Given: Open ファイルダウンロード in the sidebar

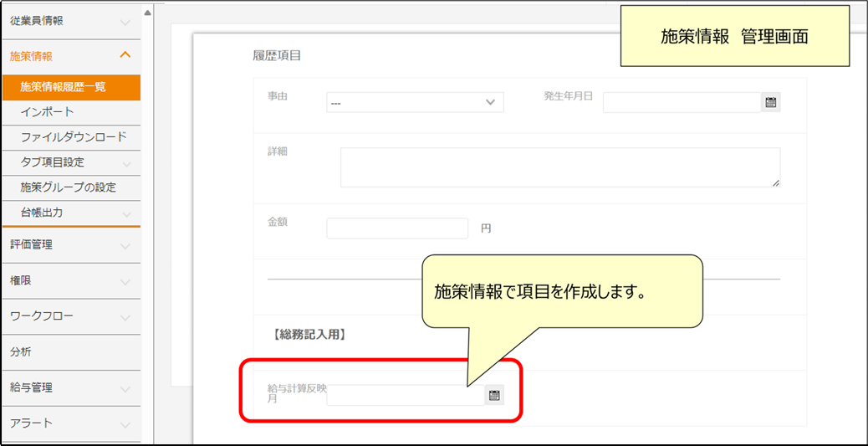Looking at the screenshot, I should click(x=71, y=137).
